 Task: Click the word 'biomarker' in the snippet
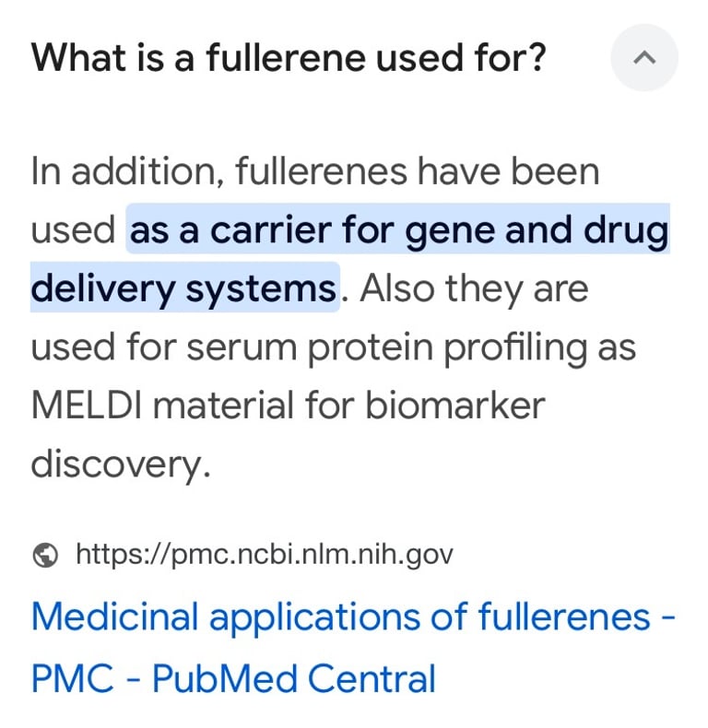[454, 405]
